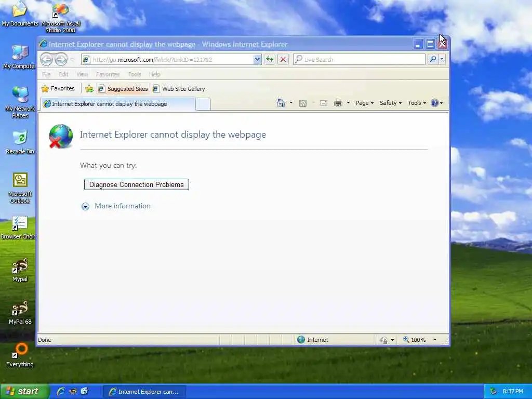Select Internet Explorer taskbar button
Screen dimensions: 532x399
pyautogui.click(x=144, y=392)
